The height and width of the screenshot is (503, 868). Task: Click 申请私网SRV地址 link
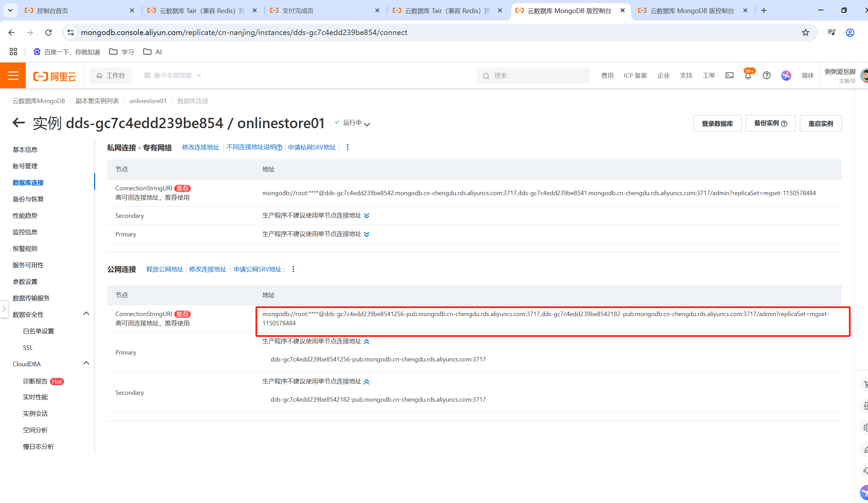pos(312,147)
